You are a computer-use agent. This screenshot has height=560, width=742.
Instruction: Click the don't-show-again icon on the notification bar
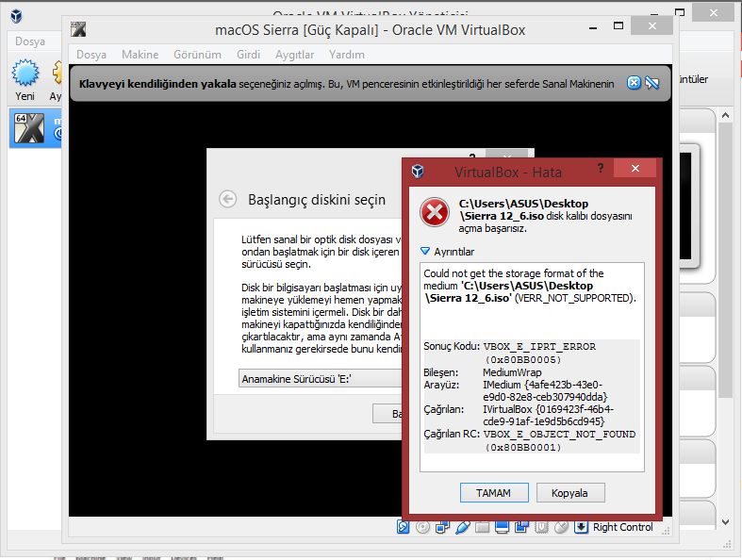652,83
